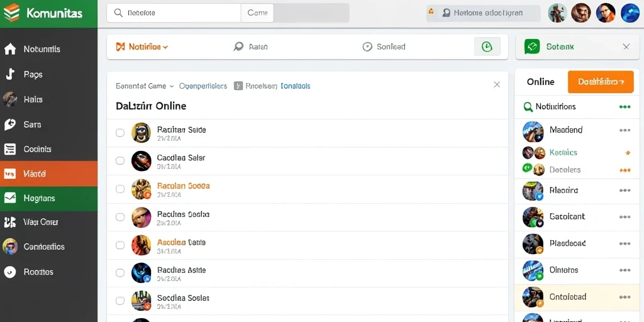The height and width of the screenshot is (322, 644).
Task: Open the Roorites sidebar item
Action: pos(48,272)
